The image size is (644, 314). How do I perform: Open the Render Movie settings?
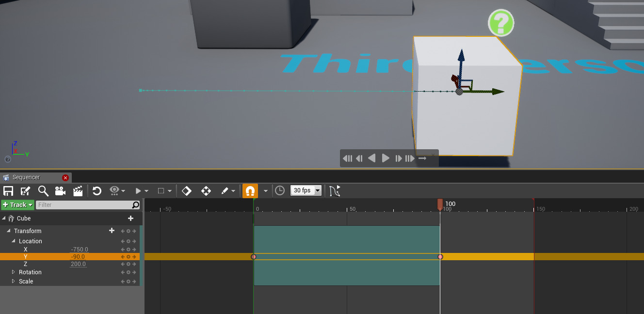(77, 190)
